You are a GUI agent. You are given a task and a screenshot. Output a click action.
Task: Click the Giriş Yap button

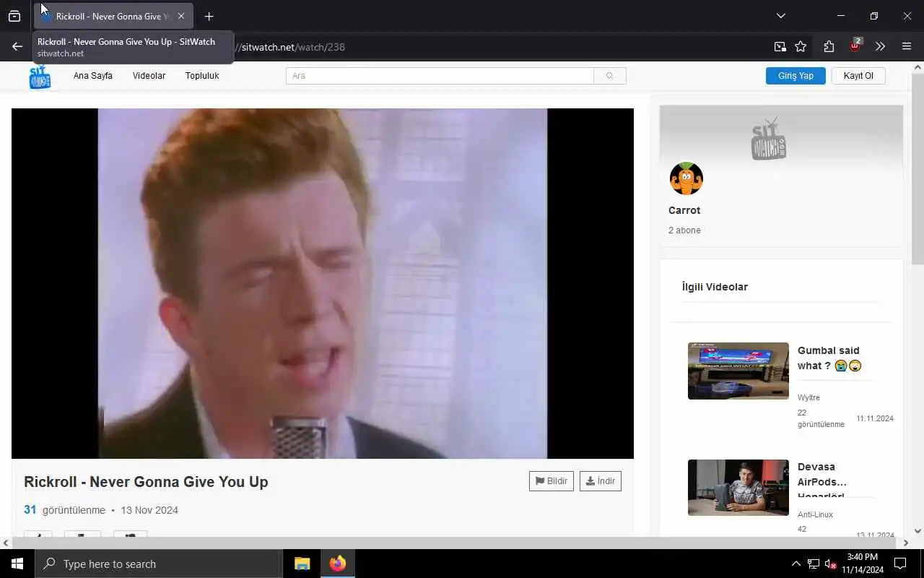pyautogui.click(x=796, y=76)
